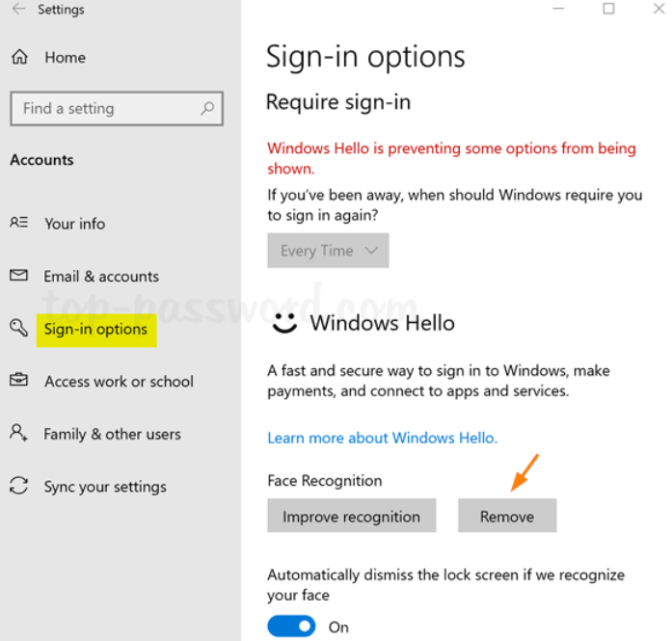Click the Sign-in options page heading
The image size is (672, 641).
[365, 58]
